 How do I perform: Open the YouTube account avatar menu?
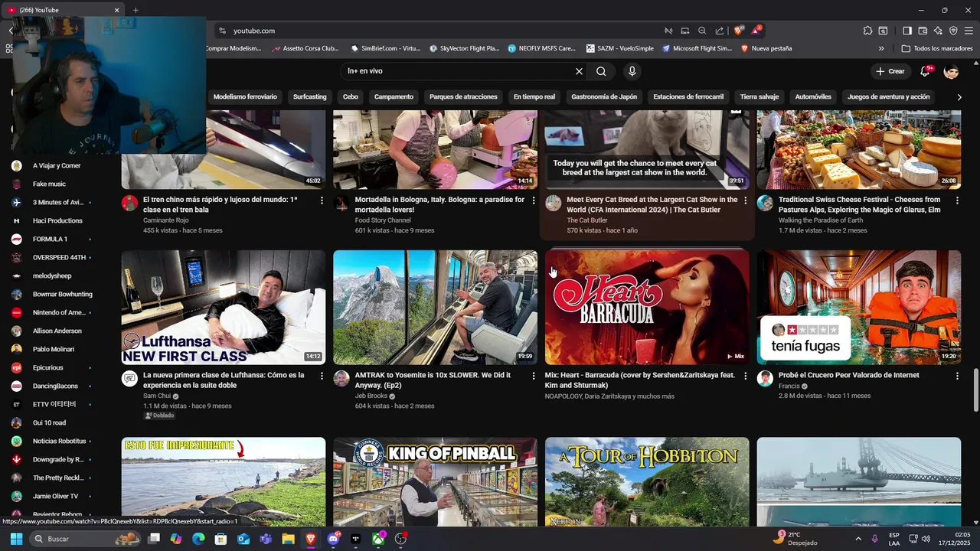click(951, 71)
